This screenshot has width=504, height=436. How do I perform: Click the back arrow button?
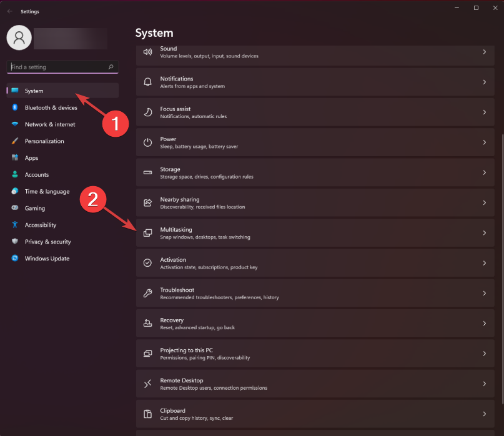(x=8, y=11)
